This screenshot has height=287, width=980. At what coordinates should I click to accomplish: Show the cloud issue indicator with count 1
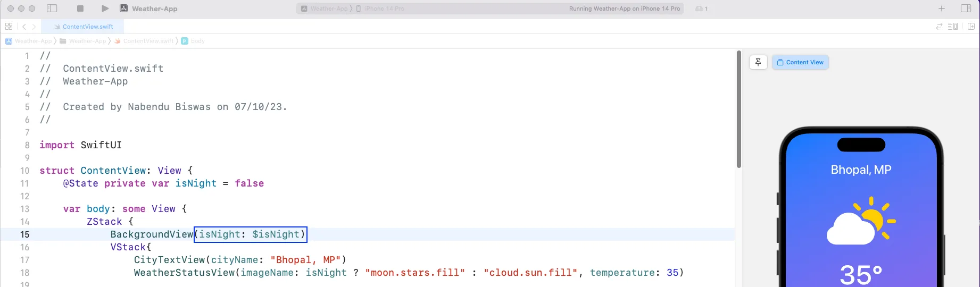click(701, 9)
